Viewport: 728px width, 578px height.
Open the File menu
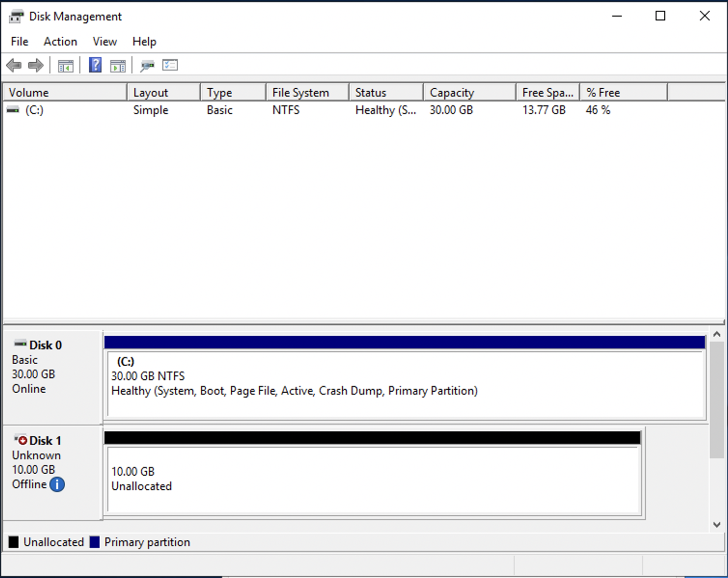[19, 41]
